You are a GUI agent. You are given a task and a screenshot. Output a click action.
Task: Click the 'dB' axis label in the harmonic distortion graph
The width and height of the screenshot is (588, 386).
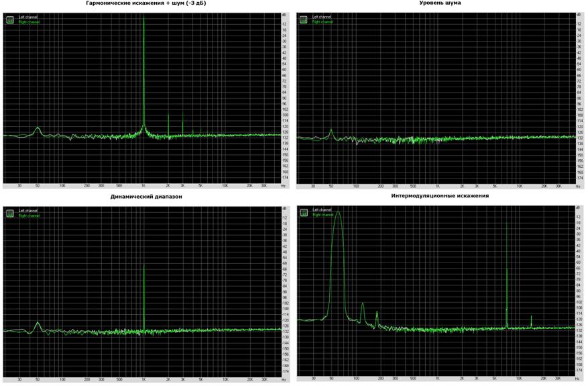284,15
